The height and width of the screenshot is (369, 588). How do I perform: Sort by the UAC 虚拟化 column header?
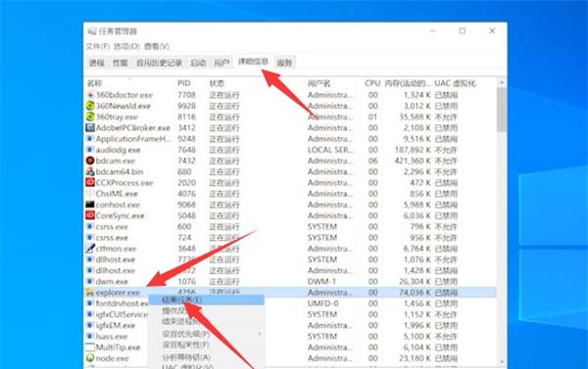click(x=456, y=83)
